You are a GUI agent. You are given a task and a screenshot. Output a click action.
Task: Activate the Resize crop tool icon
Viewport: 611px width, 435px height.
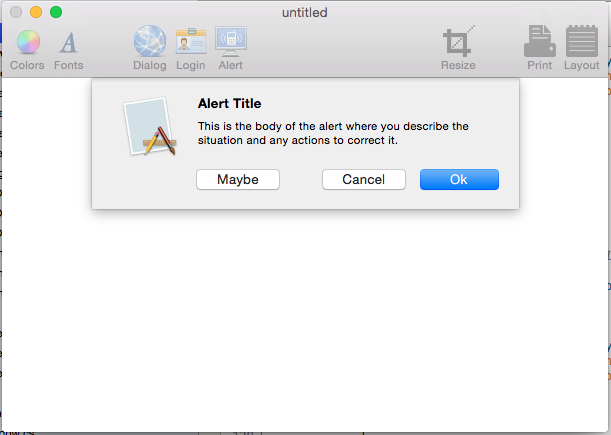coord(459,41)
